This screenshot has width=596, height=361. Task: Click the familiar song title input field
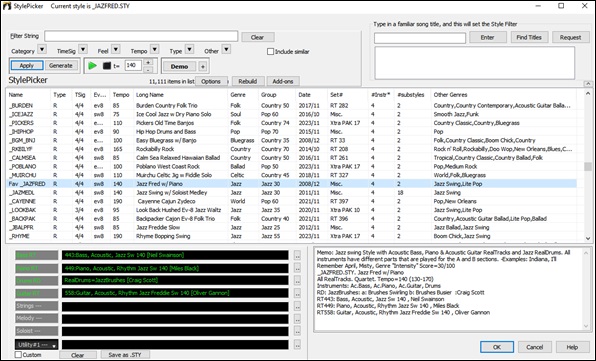[420, 38]
